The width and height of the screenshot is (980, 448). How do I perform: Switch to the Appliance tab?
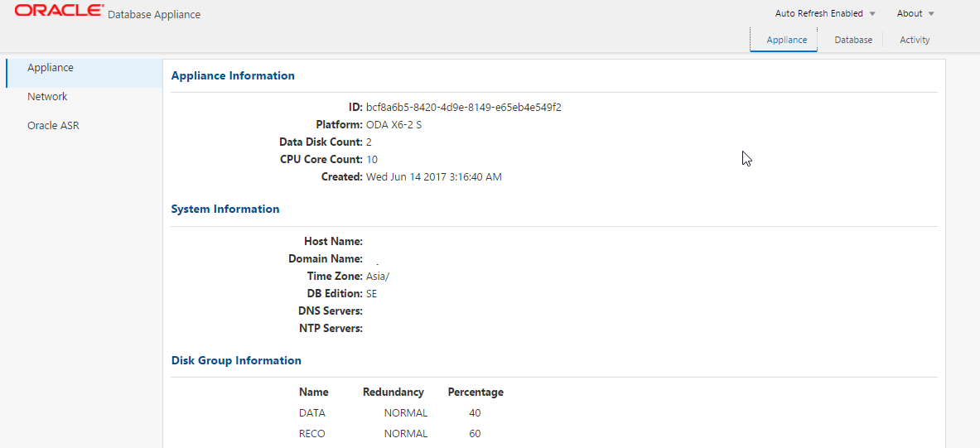point(786,40)
